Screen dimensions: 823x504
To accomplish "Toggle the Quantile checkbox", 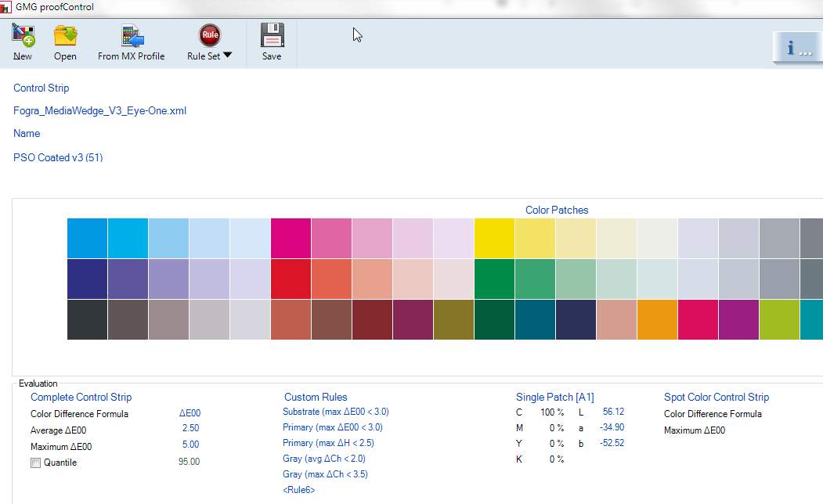I will point(36,463).
